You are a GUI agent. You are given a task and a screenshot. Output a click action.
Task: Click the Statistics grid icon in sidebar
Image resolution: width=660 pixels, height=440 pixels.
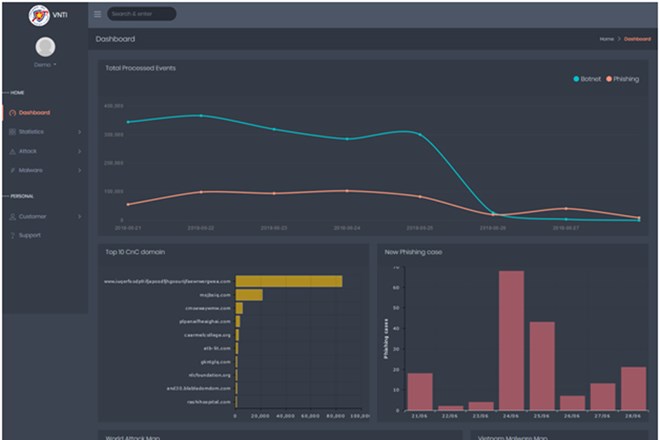click(x=12, y=132)
